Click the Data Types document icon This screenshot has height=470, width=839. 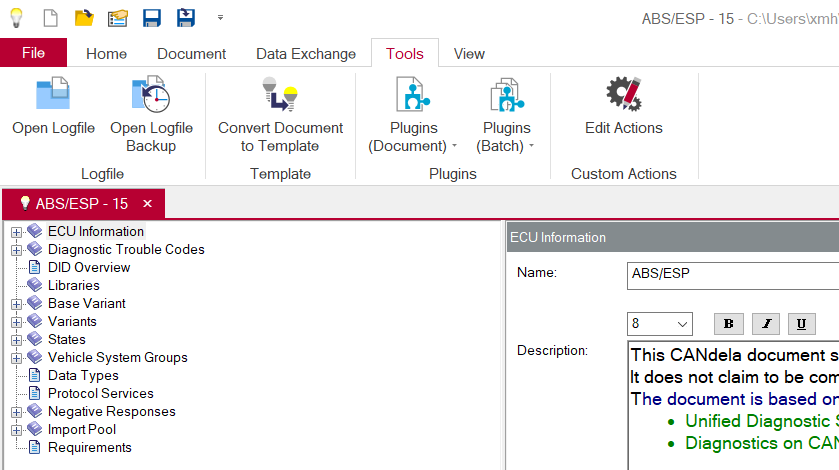pos(34,375)
